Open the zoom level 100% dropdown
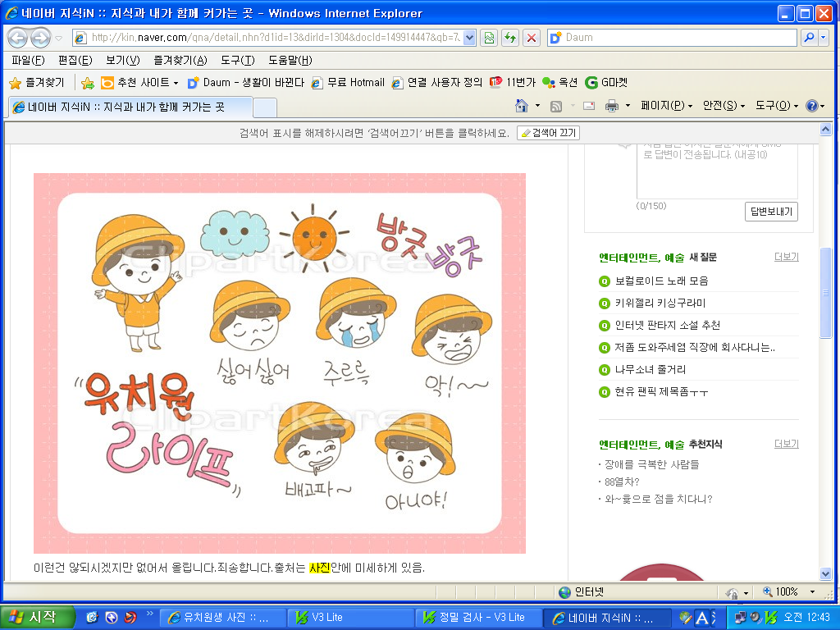 [x=812, y=592]
